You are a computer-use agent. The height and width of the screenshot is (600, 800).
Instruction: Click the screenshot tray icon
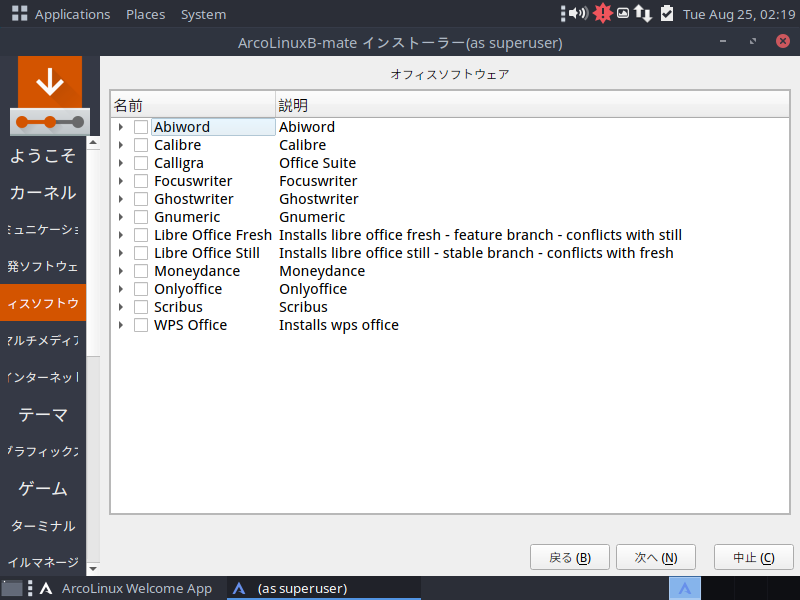click(623, 13)
